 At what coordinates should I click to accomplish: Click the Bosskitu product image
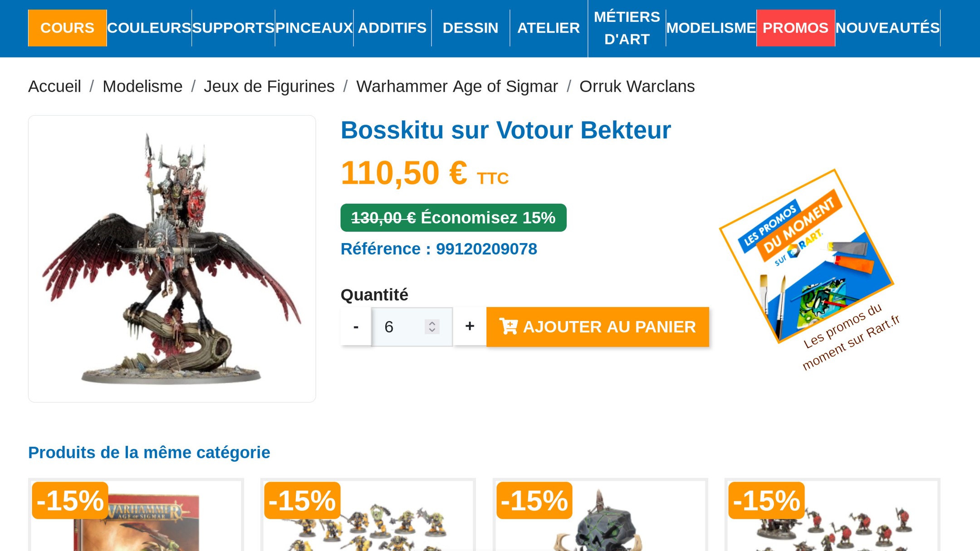[x=172, y=258]
